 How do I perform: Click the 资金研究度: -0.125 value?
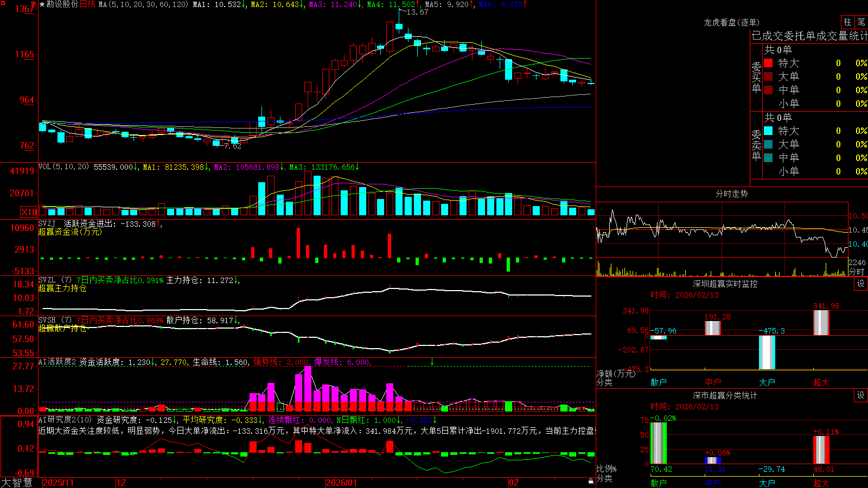134,420
